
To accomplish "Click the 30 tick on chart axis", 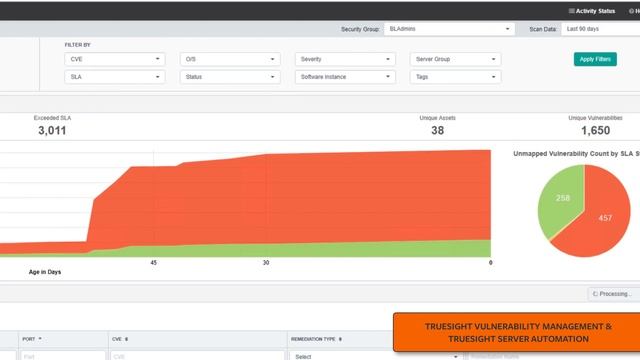I will tap(266, 262).
